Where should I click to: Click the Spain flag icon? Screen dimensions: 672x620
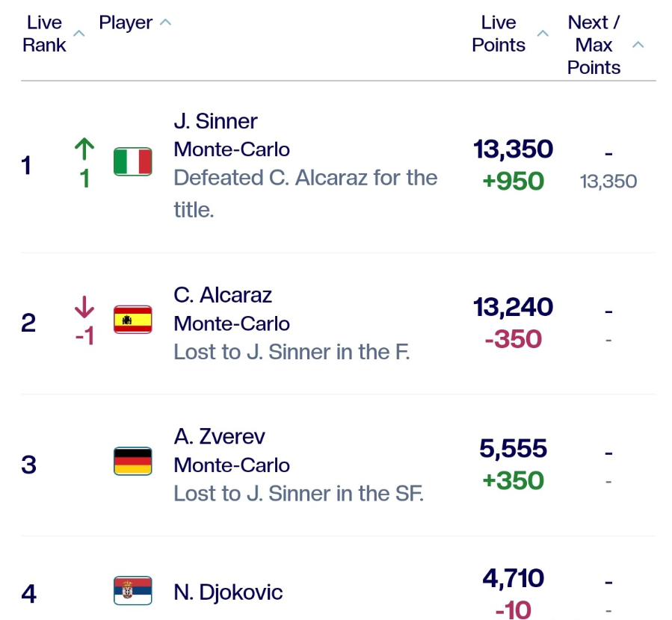coord(133,320)
